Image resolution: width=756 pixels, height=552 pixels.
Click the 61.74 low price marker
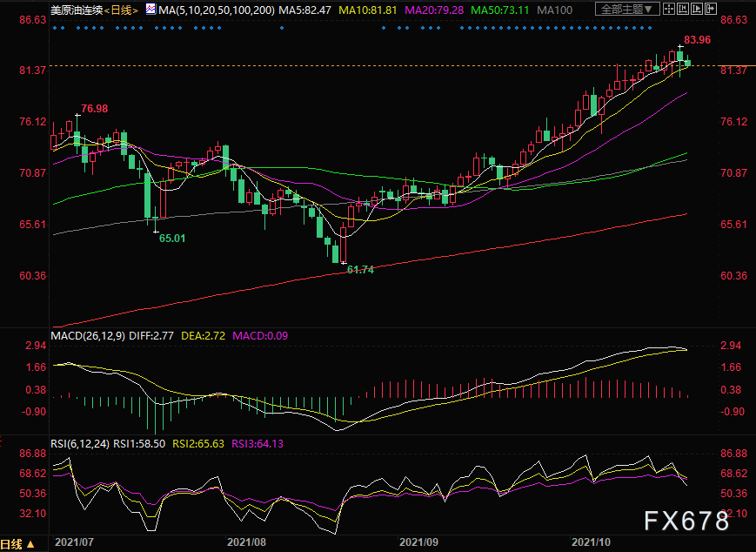[x=361, y=270]
